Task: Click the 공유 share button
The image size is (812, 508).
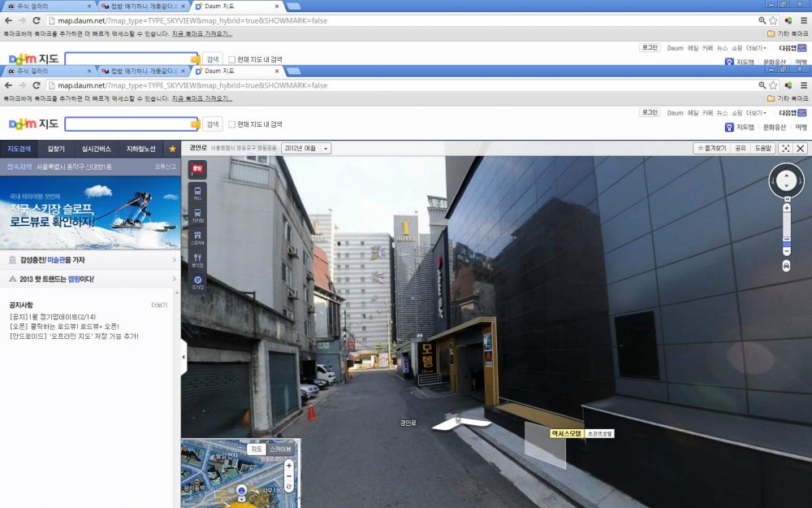Action: [741, 148]
